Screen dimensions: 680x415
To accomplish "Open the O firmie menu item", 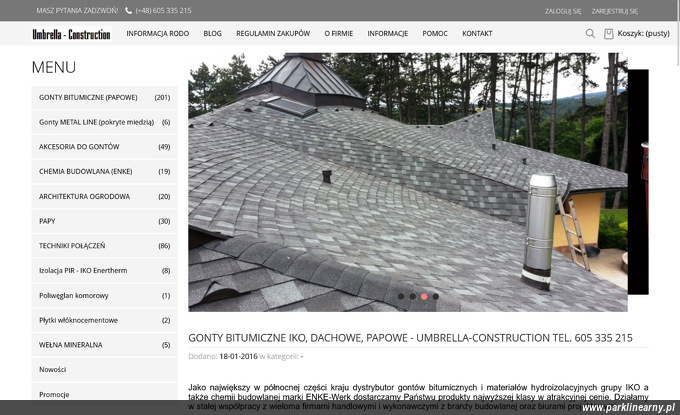I will [x=339, y=33].
